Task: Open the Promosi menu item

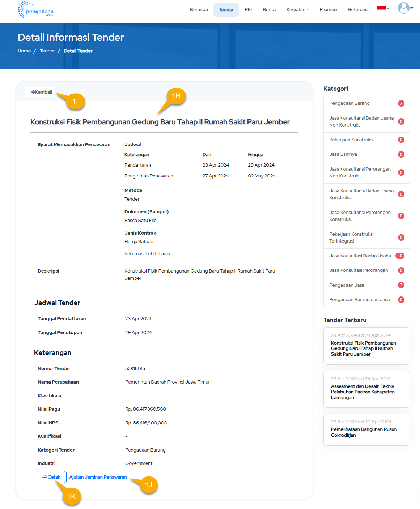Action: click(x=328, y=10)
